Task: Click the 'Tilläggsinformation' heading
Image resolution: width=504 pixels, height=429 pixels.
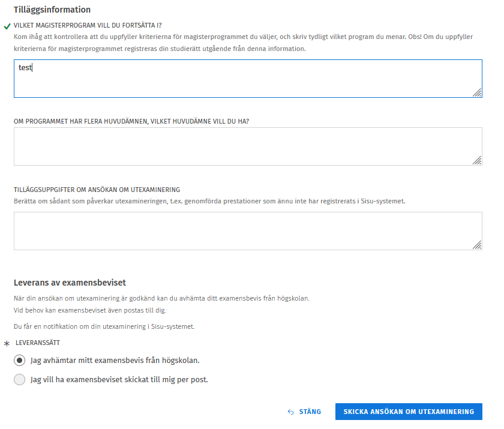Action: pyautogui.click(x=52, y=10)
